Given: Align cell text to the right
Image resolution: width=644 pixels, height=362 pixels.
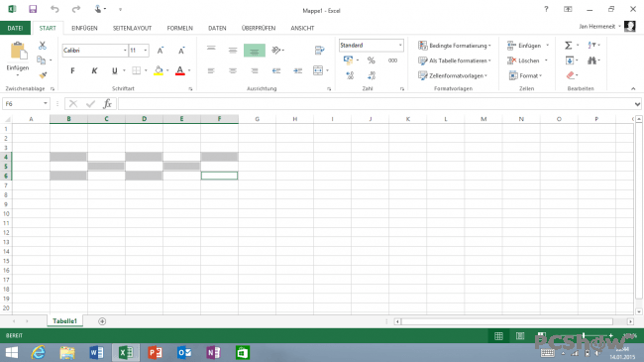Looking at the screenshot, I should pyautogui.click(x=255, y=70).
